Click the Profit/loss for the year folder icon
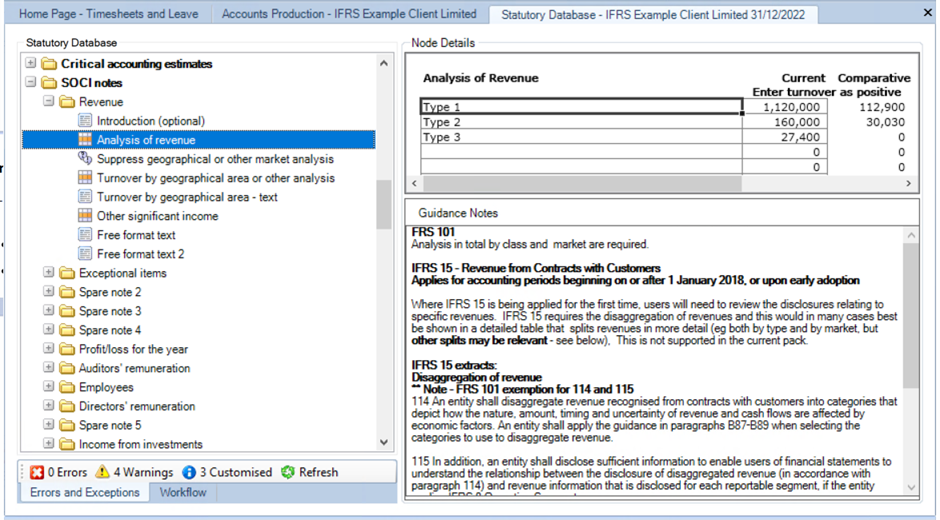 (x=67, y=349)
